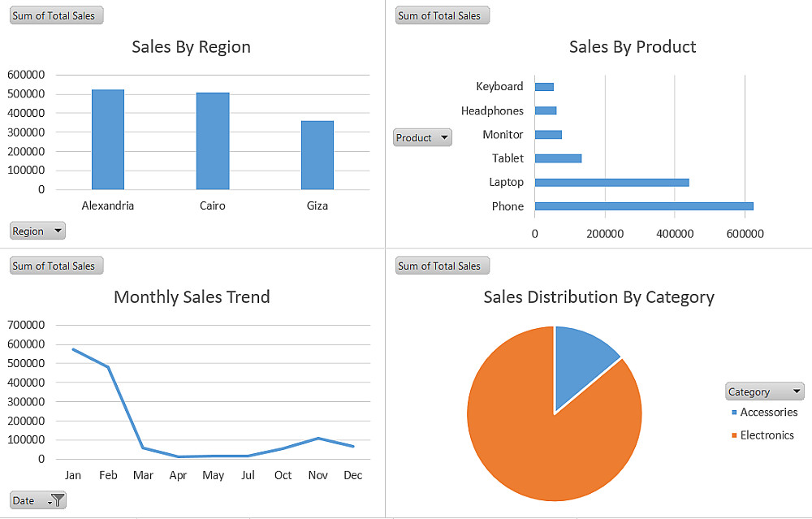This screenshot has width=812, height=519.
Task: Select the blue Accessories pie slice
Action: click(580, 362)
